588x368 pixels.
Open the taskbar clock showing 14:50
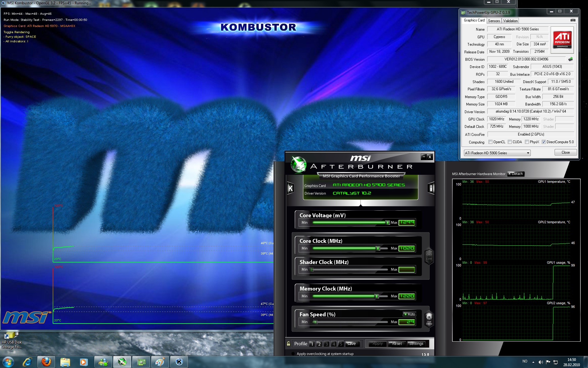pos(571,362)
